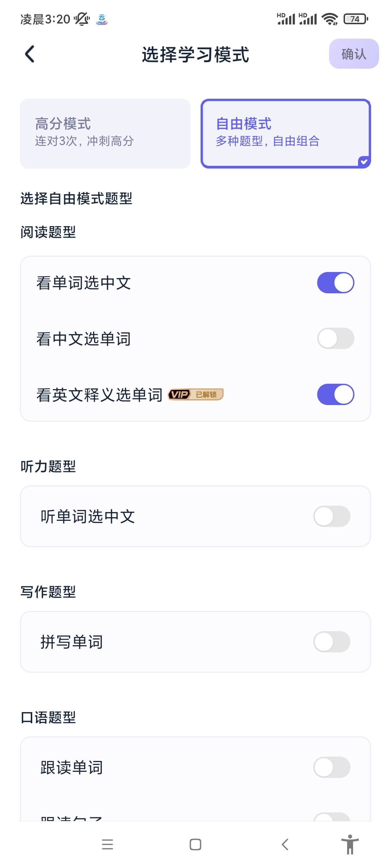Tap the 看英文释义选单词 row label
This screenshot has height=868, width=391.
pyautogui.click(x=100, y=395)
